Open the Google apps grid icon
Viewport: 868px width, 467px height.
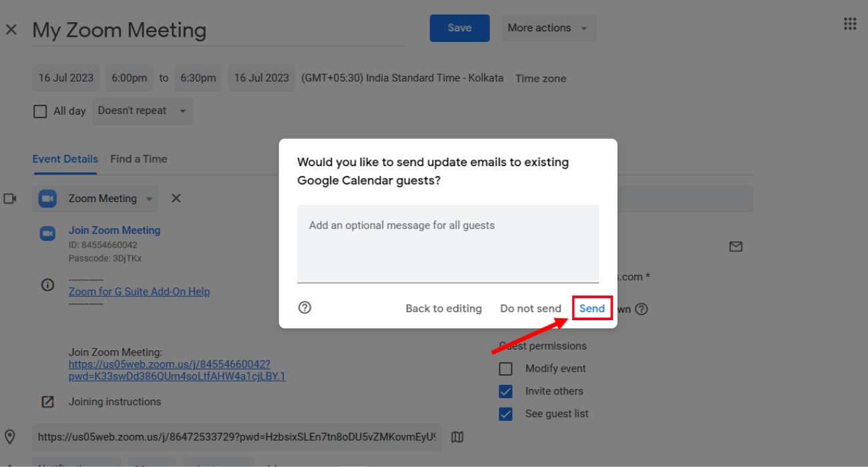(x=850, y=24)
